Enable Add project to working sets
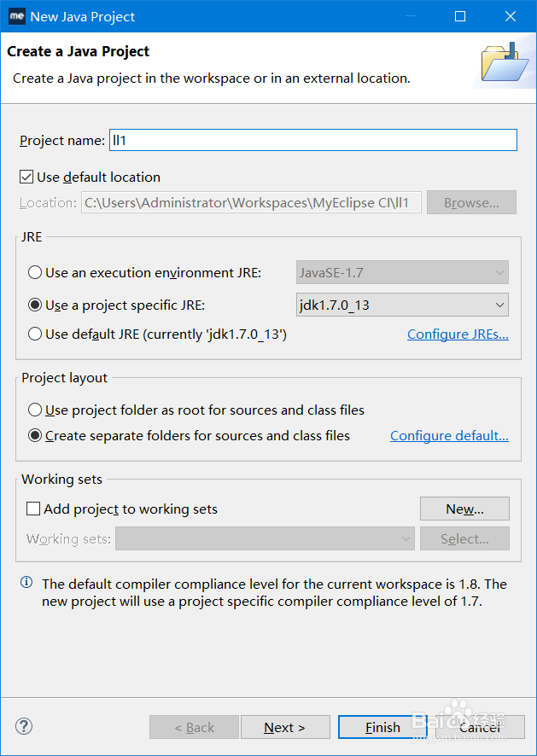 [x=34, y=509]
